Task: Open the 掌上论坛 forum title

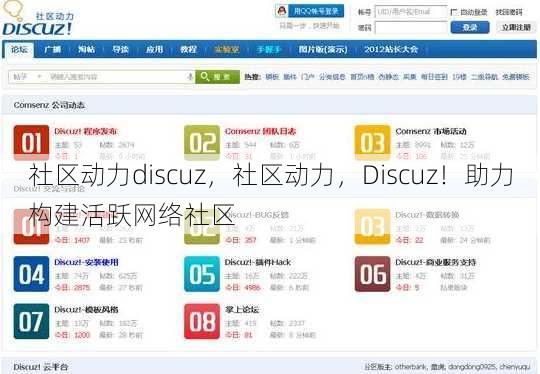Action: pos(242,310)
